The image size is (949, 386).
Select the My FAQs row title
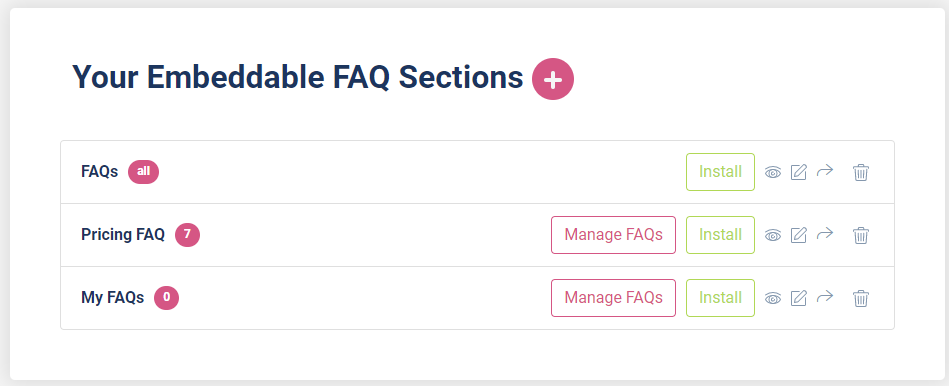tap(113, 298)
